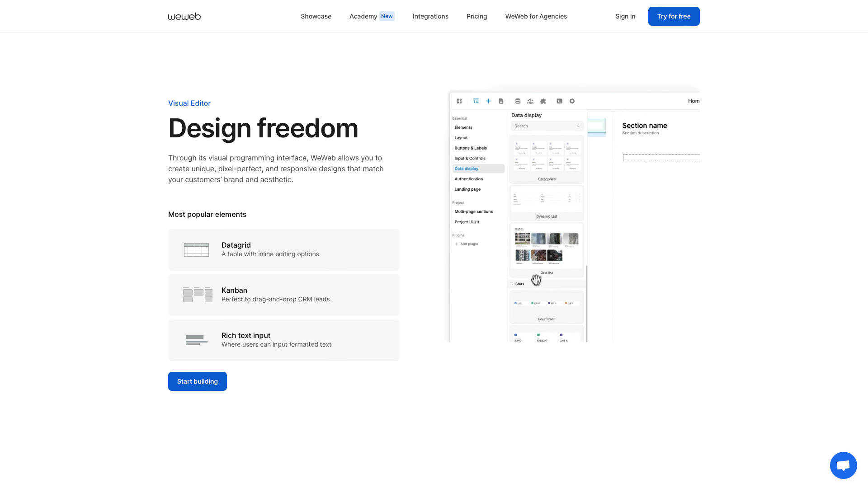Viewport: 868px width, 488px height.
Task: Click the pages document icon in editor
Action: 501,101
